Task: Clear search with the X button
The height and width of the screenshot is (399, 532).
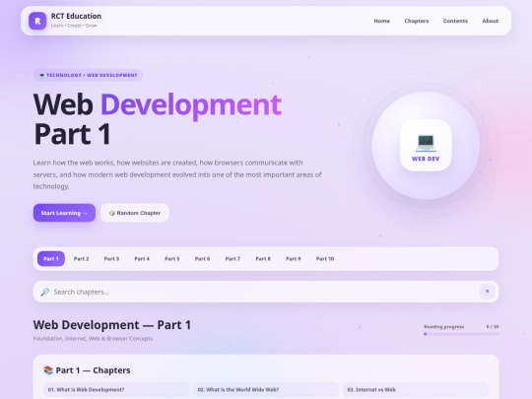Action: pos(487,292)
